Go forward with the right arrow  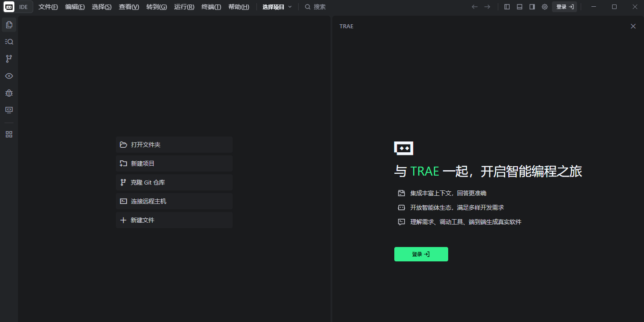[487, 7]
